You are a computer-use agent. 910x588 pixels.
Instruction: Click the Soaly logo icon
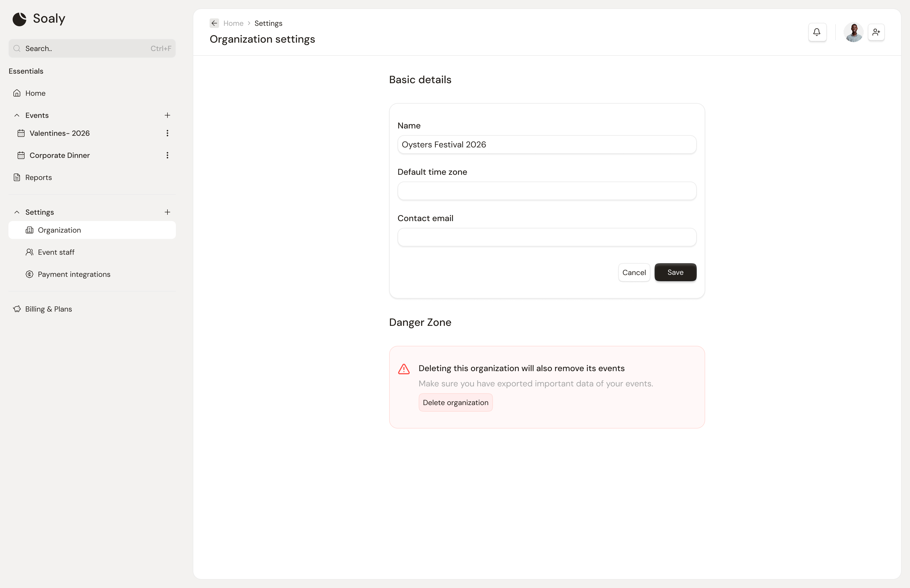(x=19, y=19)
